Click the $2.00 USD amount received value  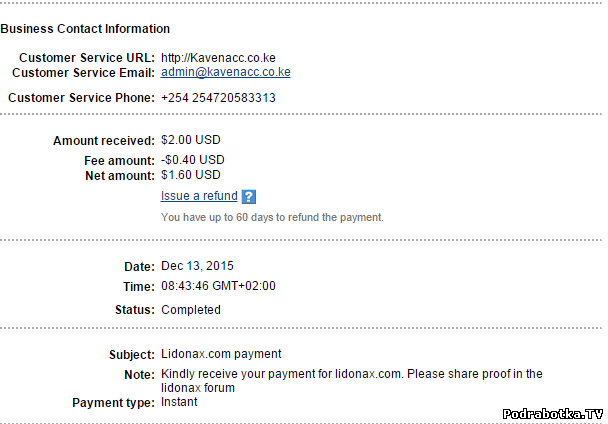point(193,141)
